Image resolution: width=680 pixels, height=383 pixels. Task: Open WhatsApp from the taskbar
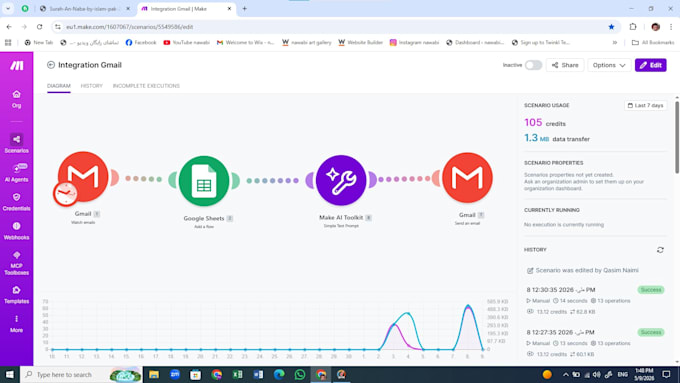click(300, 374)
